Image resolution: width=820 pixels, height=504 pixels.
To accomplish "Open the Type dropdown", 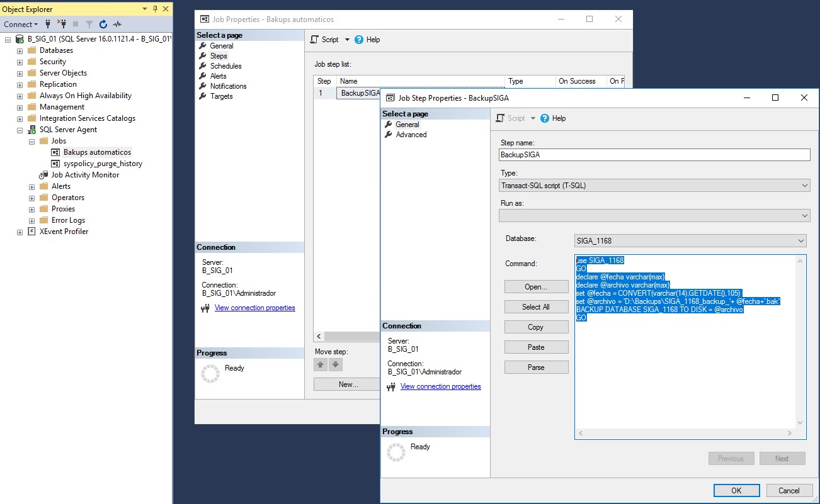I will (x=654, y=186).
